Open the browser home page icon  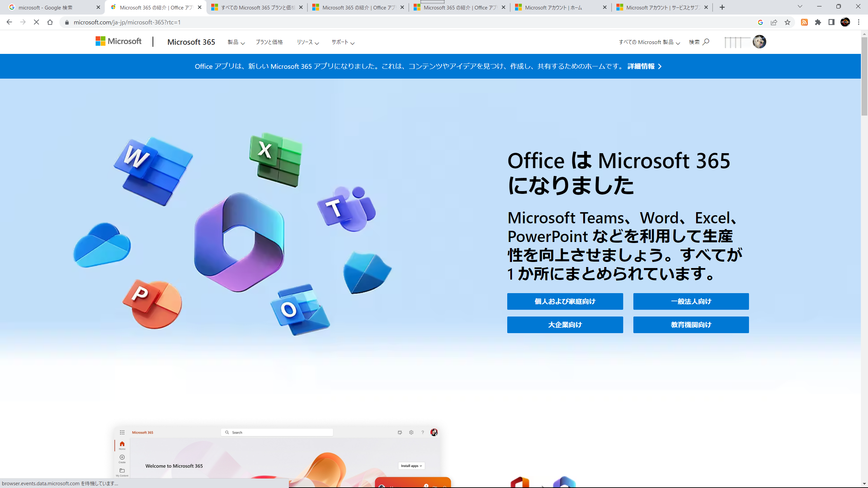tap(50, 22)
